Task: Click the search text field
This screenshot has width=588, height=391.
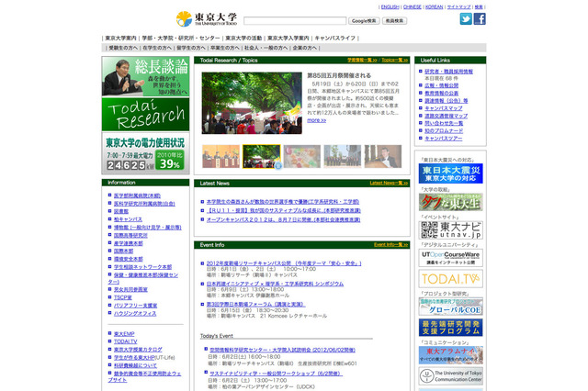Action: [295, 20]
